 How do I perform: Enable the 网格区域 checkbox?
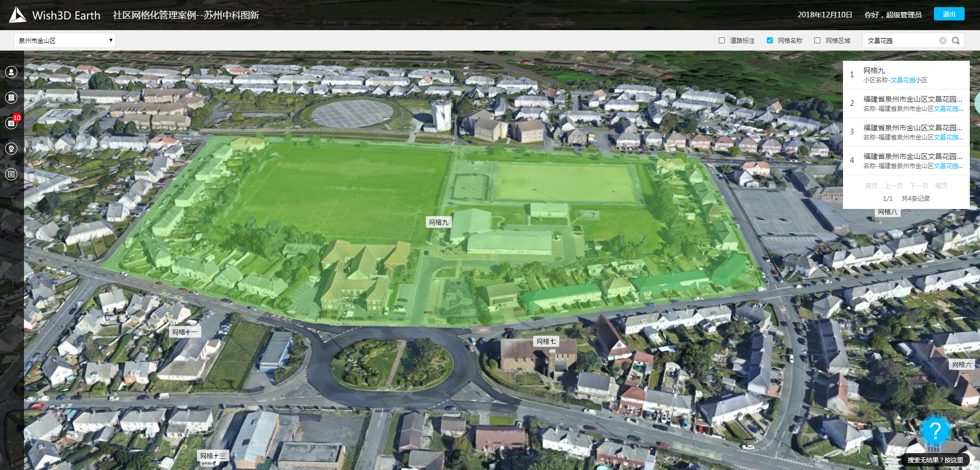coord(817,40)
